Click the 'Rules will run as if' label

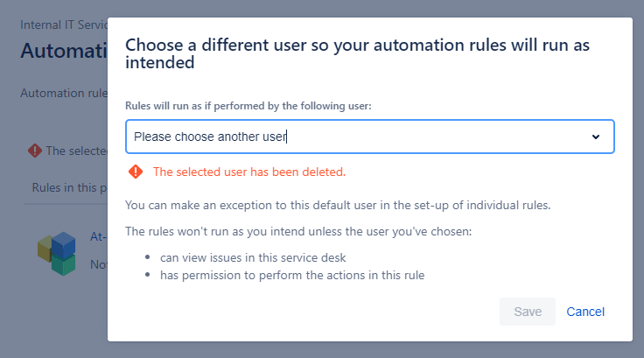(x=248, y=105)
